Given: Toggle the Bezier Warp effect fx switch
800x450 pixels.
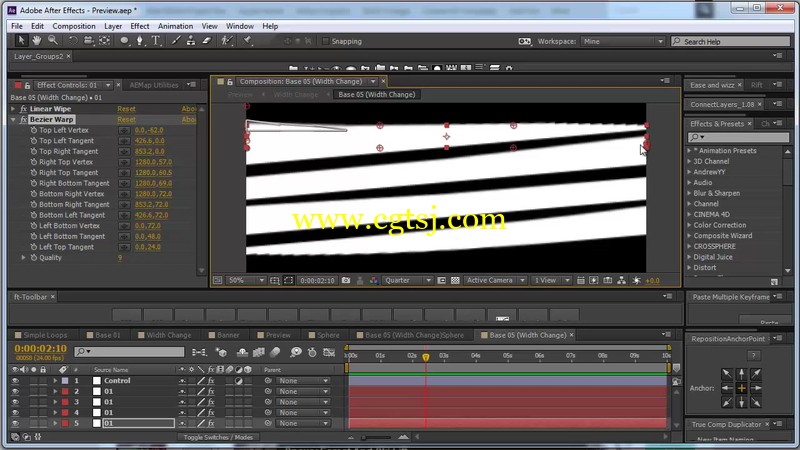Looking at the screenshot, I should coord(23,119).
